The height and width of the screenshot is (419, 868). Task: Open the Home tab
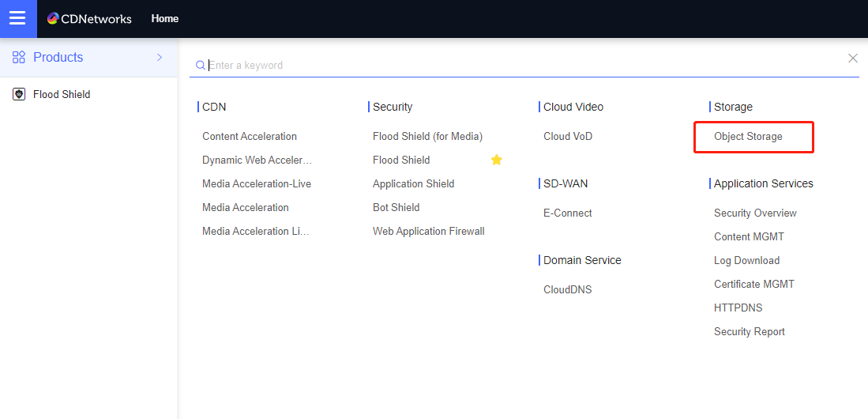165,19
